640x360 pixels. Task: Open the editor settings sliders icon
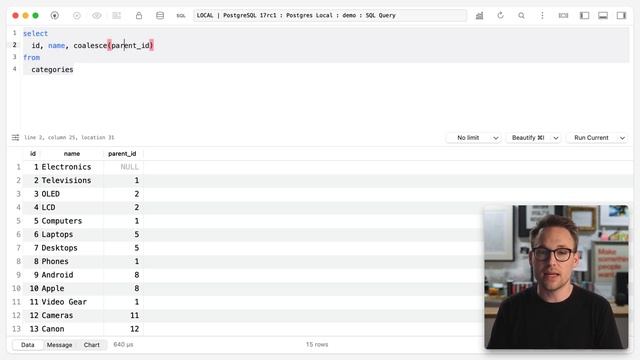point(16,138)
